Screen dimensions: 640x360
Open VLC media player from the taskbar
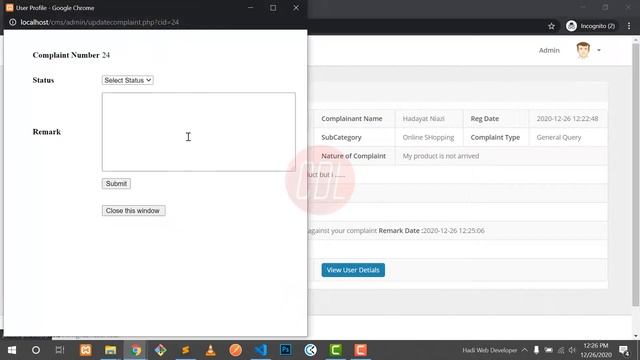pyautogui.click(x=211, y=350)
